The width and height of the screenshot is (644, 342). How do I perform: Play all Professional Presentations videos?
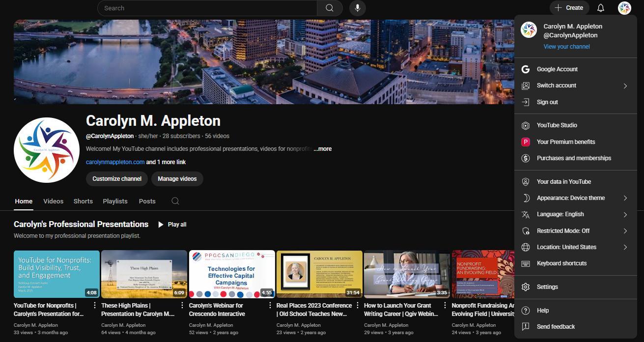[x=172, y=225]
